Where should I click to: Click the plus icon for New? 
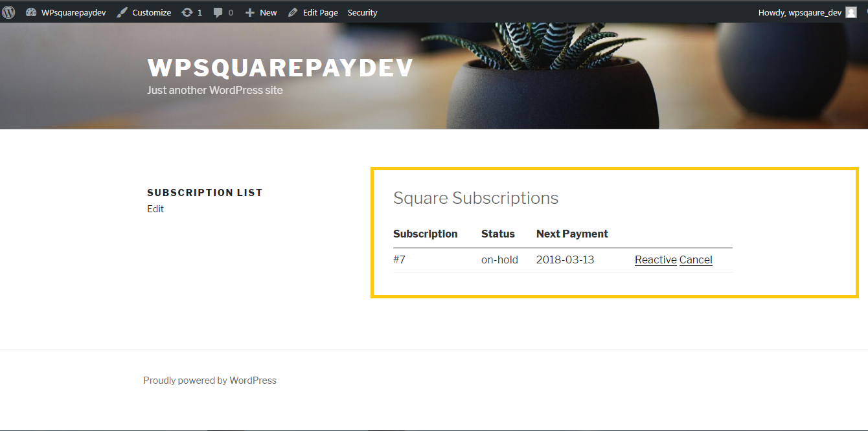[250, 12]
